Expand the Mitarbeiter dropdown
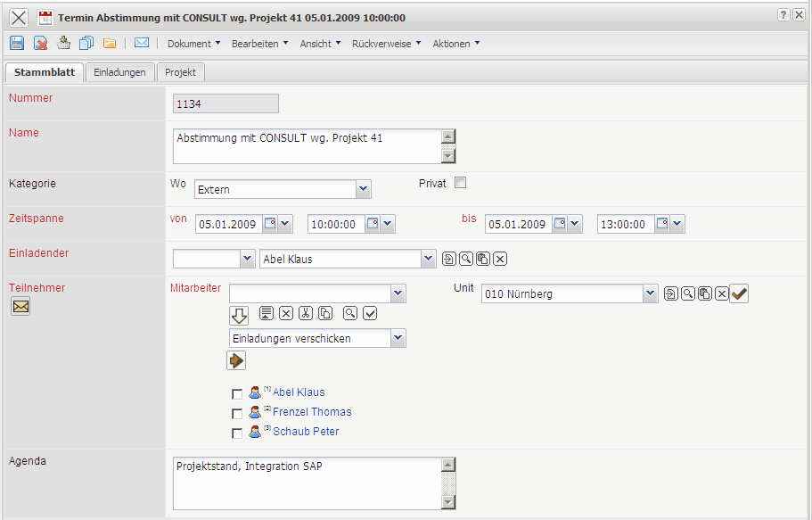The image size is (812, 520). (x=398, y=293)
